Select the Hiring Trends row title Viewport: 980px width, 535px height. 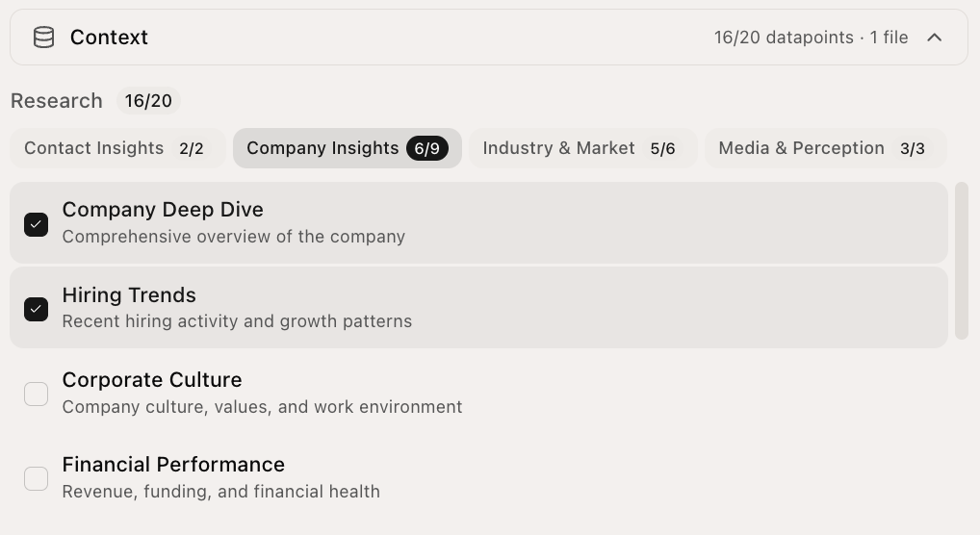(129, 295)
